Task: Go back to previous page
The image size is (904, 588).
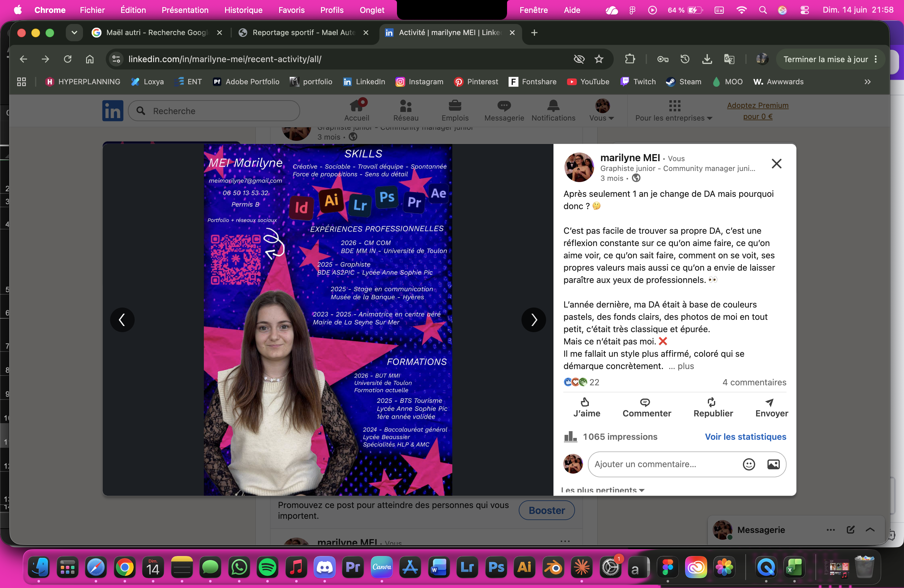Action: point(24,59)
